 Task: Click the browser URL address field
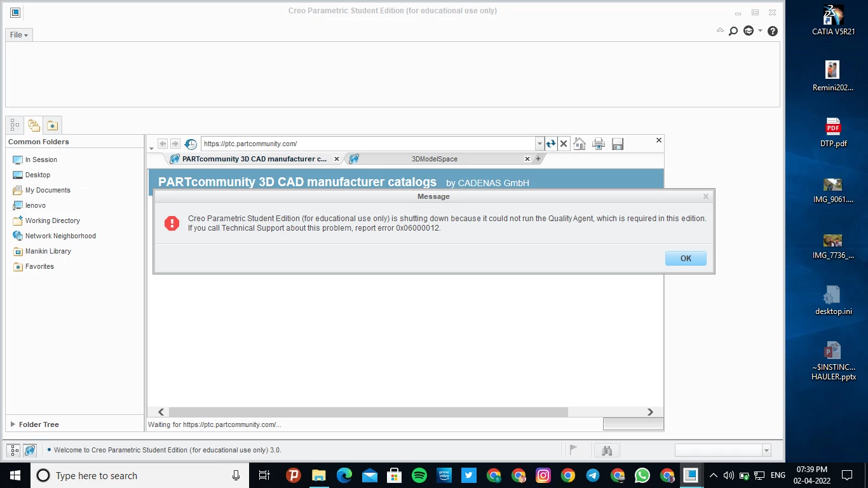368,144
